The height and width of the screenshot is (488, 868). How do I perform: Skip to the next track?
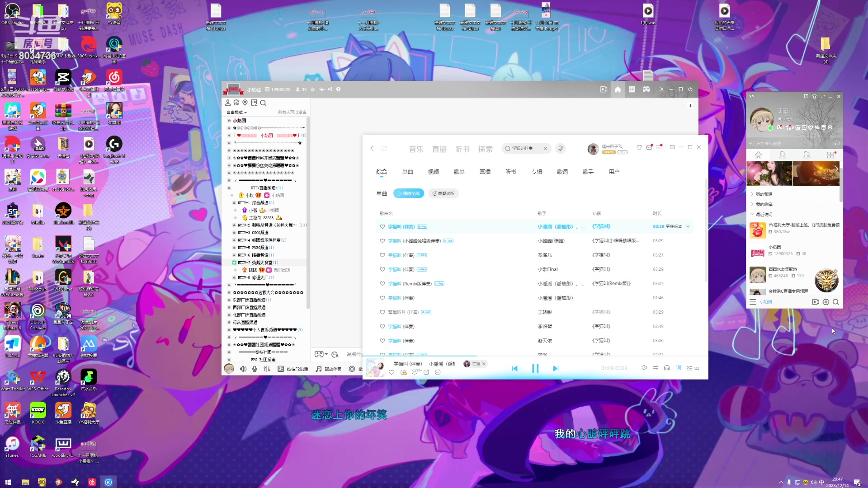point(556,368)
